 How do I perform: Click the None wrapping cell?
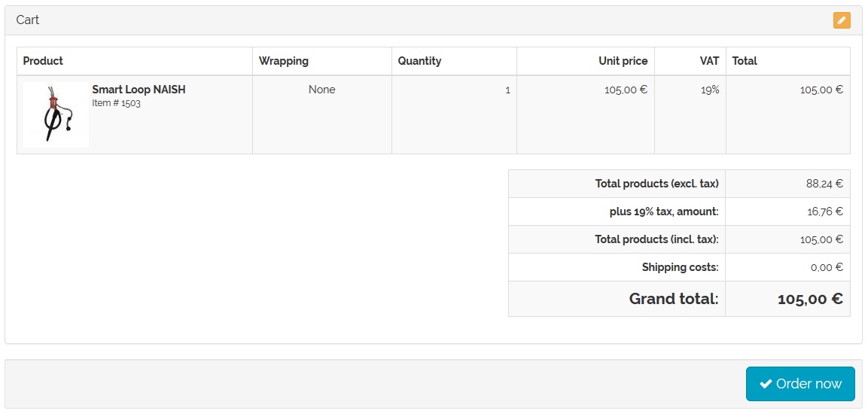[322, 90]
